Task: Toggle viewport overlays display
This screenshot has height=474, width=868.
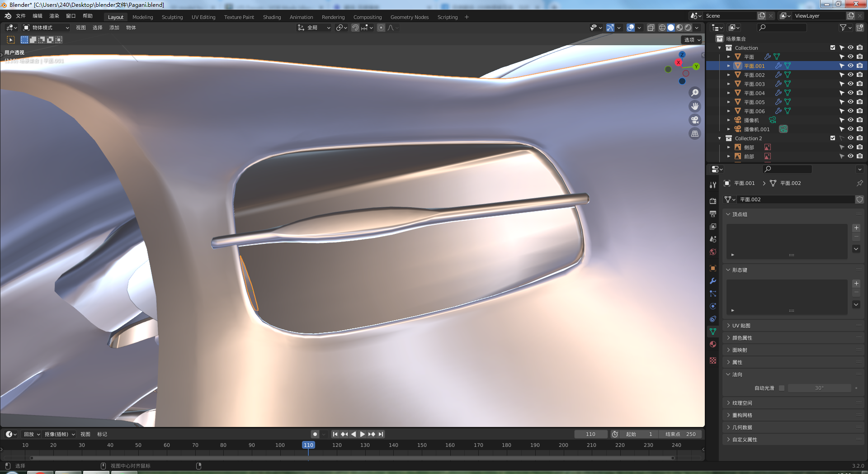Action: tap(631, 28)
